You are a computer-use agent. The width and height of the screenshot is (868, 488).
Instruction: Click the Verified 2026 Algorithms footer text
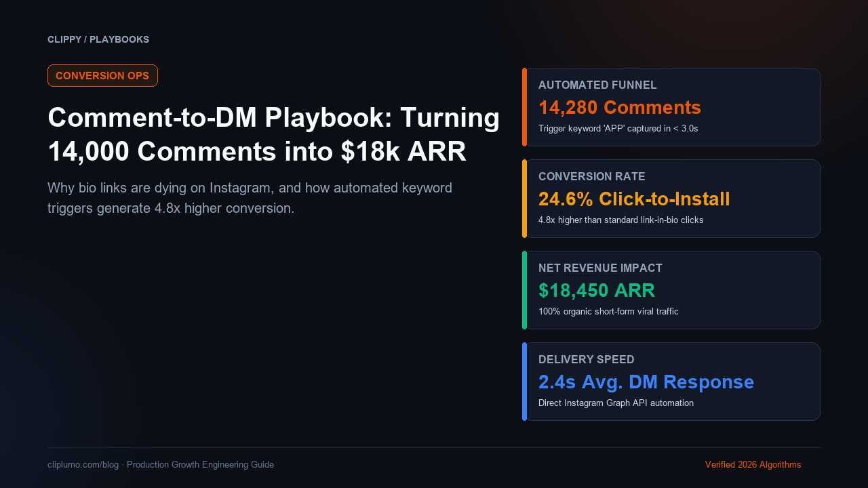pos(753,465)
